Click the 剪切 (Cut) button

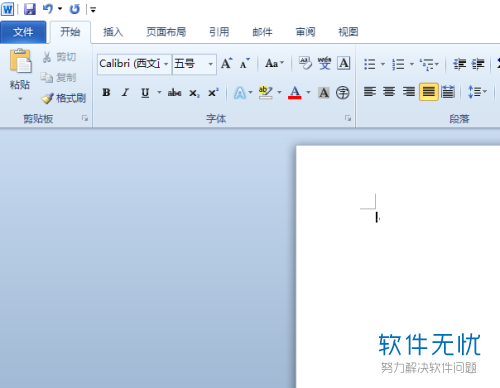coord(59,57)
